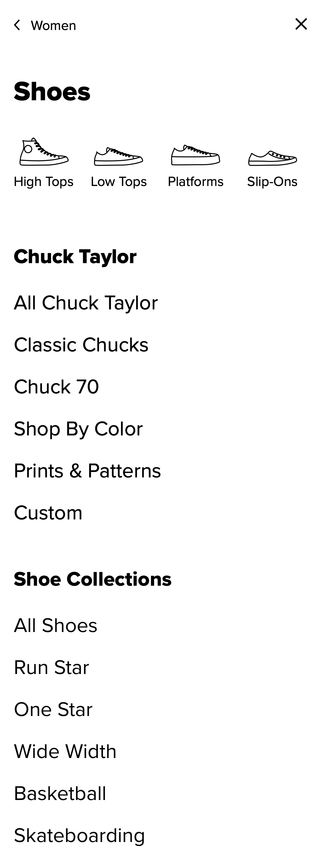Select the Low Tops sneaker icon
This screenshot has height=868, width=321.
point(118,157)
